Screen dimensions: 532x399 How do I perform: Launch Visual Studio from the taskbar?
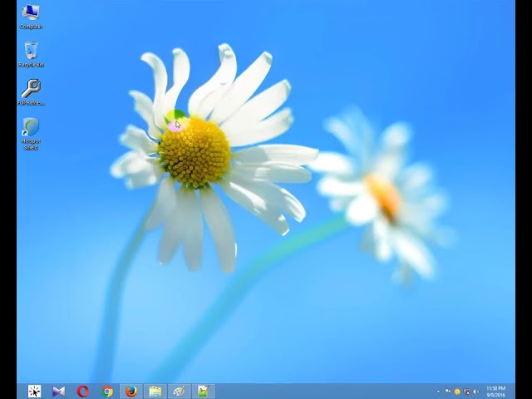(58, 392)
